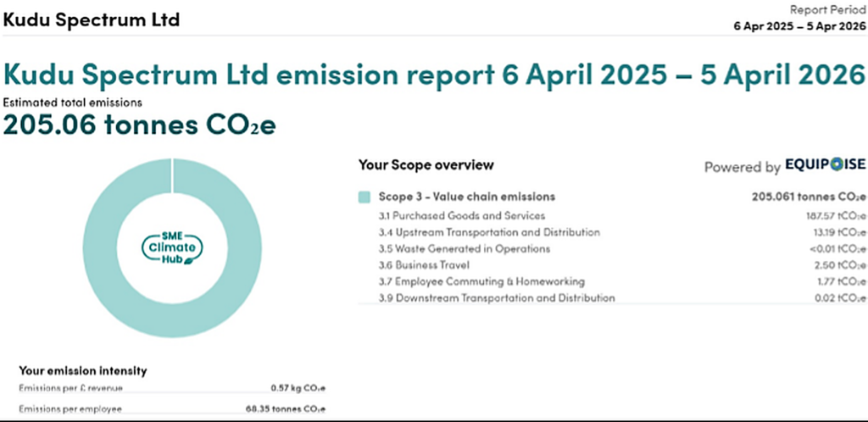Select the '205.06 tonnes CO₂e' total

tap(140, 125)
